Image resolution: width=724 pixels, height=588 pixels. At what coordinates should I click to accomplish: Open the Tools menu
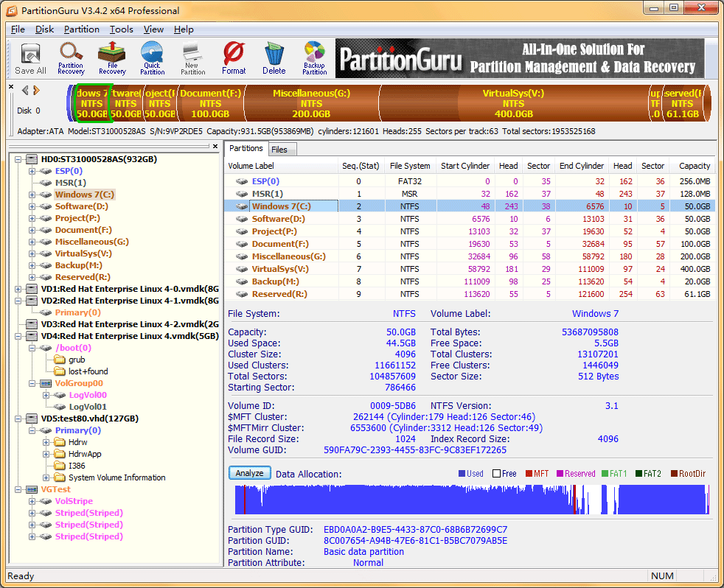122,29
